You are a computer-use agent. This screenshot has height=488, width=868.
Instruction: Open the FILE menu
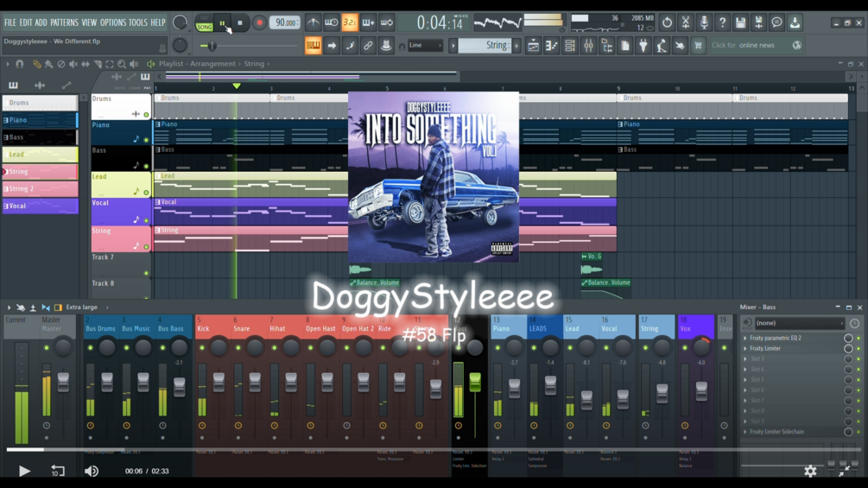point(10,22)
